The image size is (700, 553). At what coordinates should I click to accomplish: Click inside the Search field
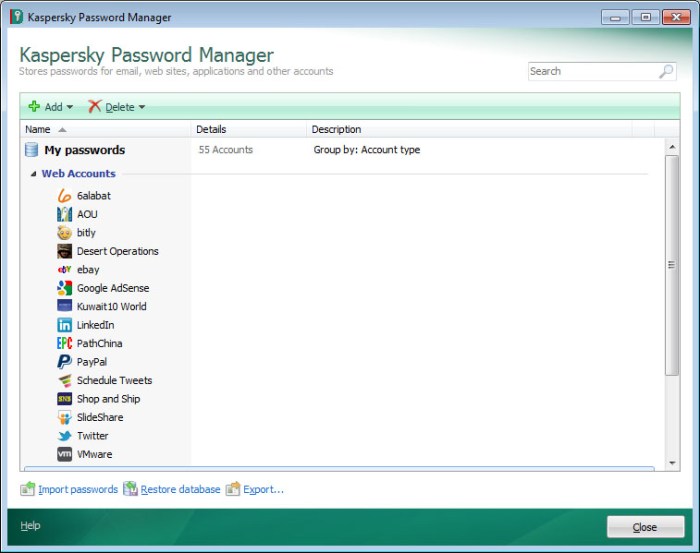pyautogui.click(x=590, y=71)
